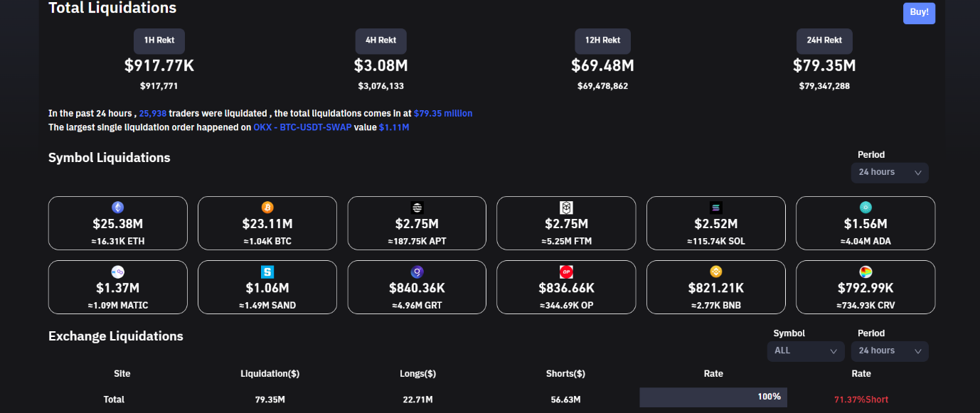Click the 71.37%Short rate value
The image size is (980, 413).
pos(861,399)
